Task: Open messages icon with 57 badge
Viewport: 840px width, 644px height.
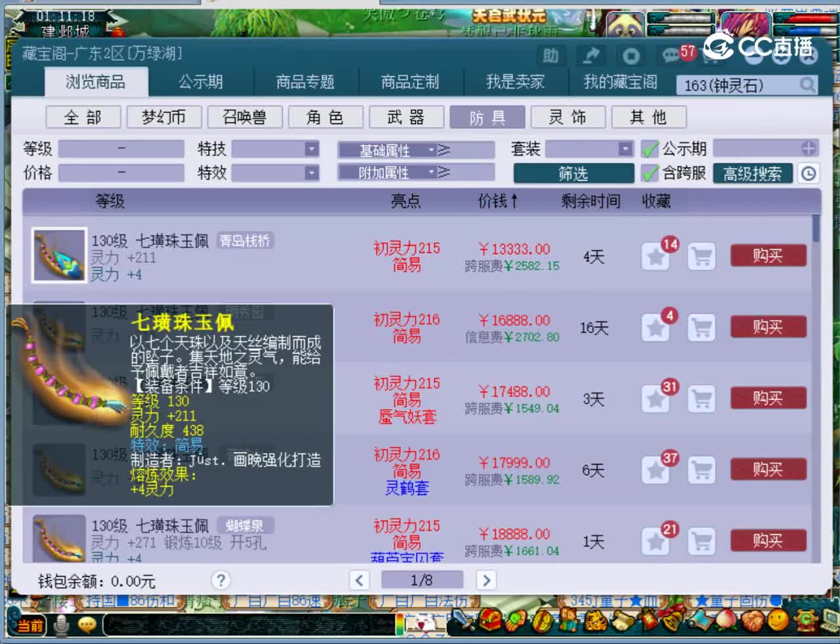Action: (x=671, y=56)
